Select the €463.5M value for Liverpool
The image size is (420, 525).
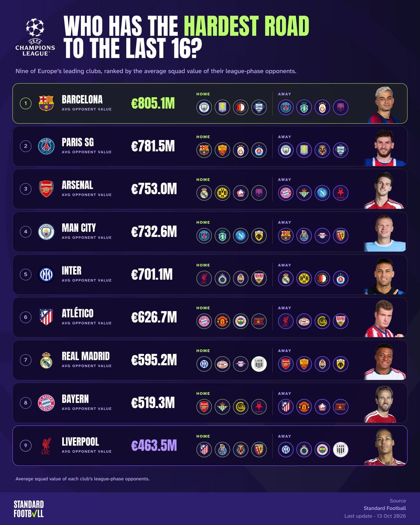154,446
